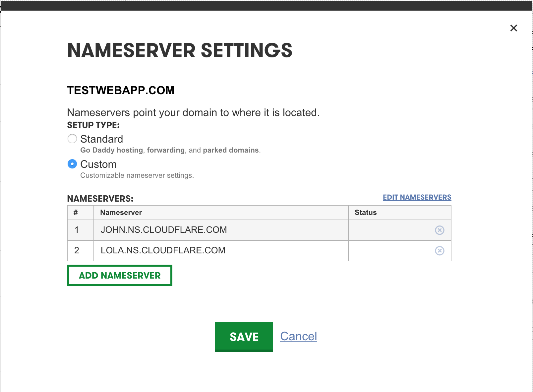Click the LOLA.NS.CLOUDFLARE.COM nameserver entry
Viewport: 533px width, 392px height.
tap(163, 250)
